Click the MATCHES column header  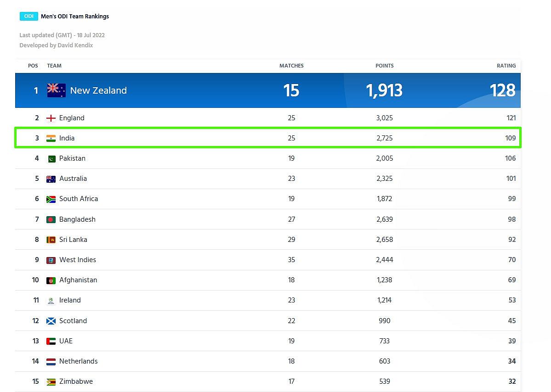pos(291,66)
